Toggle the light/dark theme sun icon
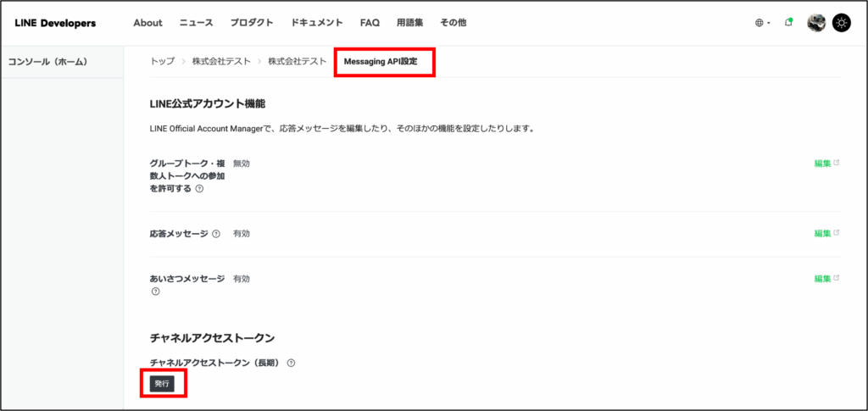Screen dimensions: 868x411 click(842, 23)
